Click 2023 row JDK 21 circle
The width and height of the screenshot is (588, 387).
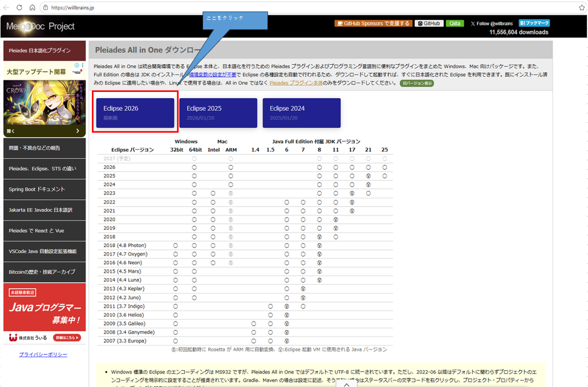368,193
